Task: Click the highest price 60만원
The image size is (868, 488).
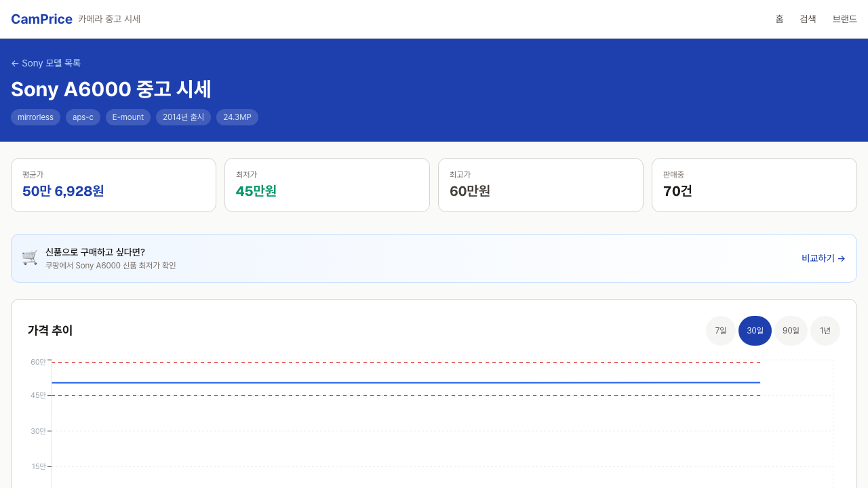Action: coord(470,191)
